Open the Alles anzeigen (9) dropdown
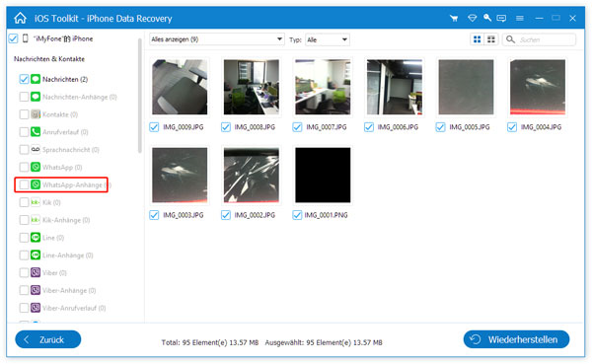Image resolution: width=592 pixels, height=364 pixels. click(217, 39)
